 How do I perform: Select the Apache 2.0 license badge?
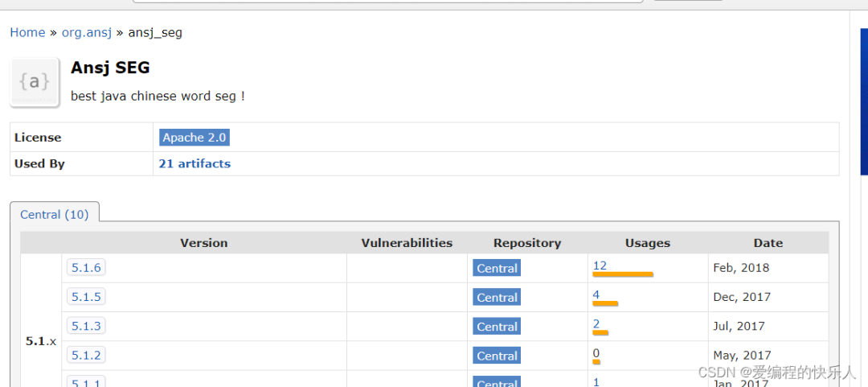(194, 138)
